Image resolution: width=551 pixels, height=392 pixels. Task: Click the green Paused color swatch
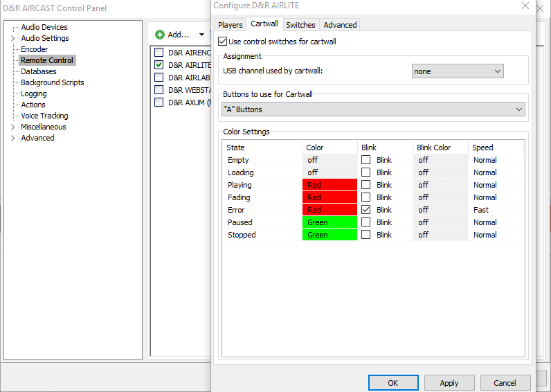pos(329,222)
